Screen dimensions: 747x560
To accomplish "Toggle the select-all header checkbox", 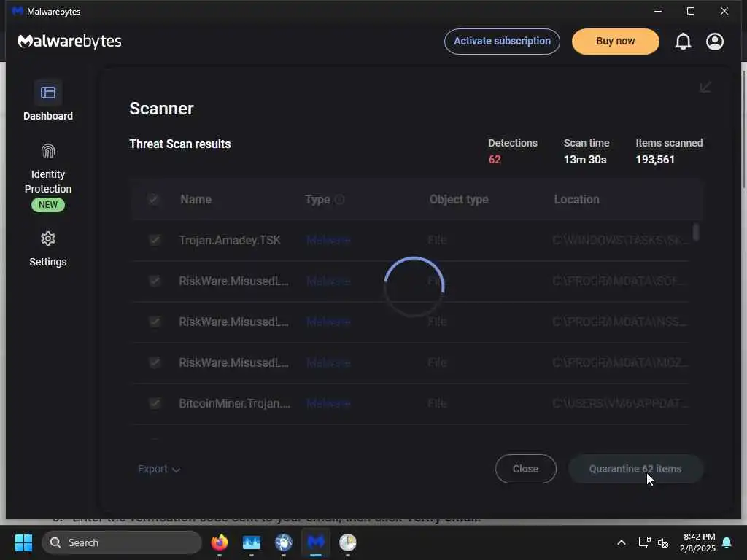I will (153, 199).
